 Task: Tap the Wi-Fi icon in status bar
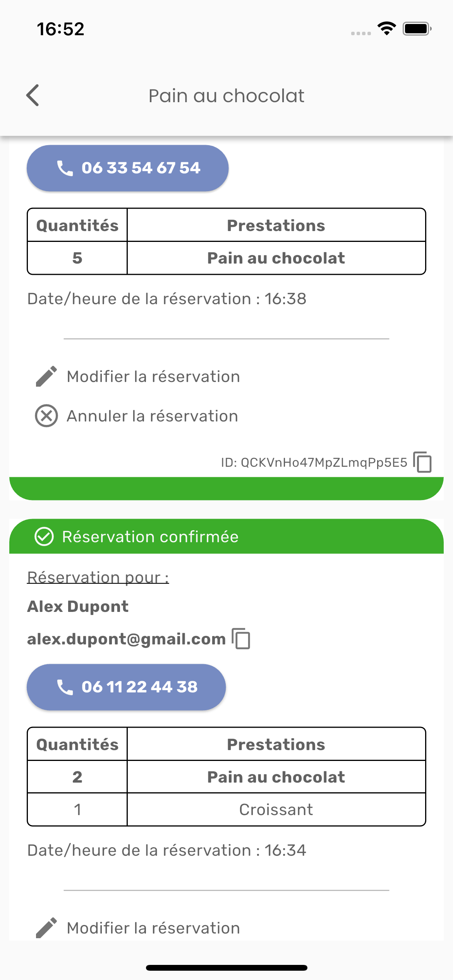386,29
